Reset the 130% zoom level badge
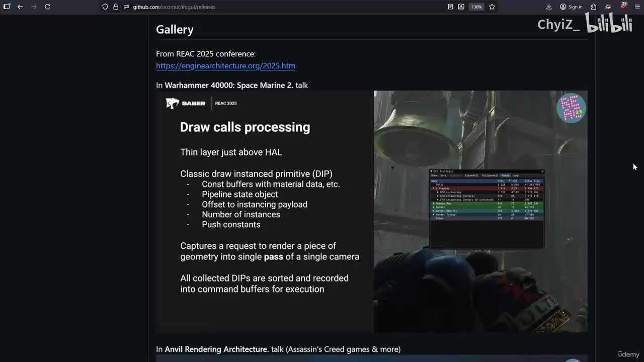 coord(476,7)
